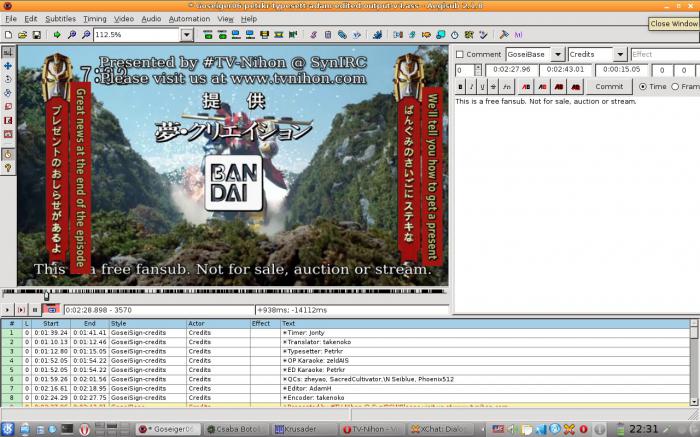This screenshot has height=437, width=700.
Task: Save subtitles with the floppy disk icon
Action: [37, 35]
